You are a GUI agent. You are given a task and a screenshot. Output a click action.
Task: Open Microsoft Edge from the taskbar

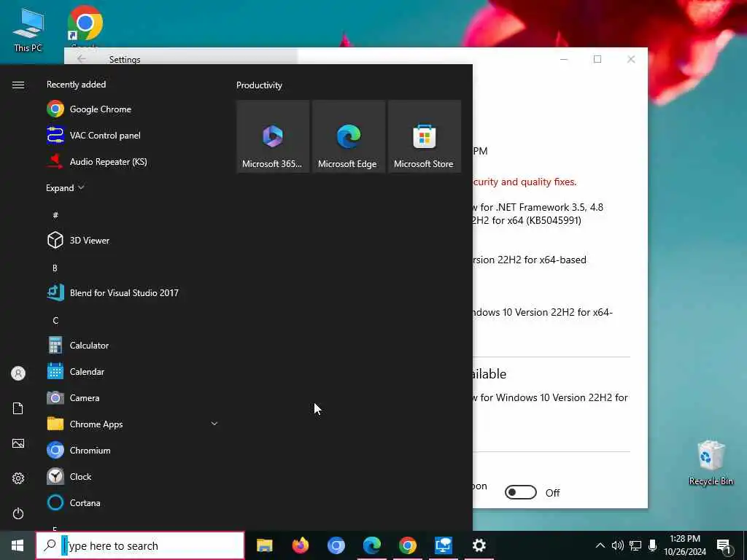[371, 545]
